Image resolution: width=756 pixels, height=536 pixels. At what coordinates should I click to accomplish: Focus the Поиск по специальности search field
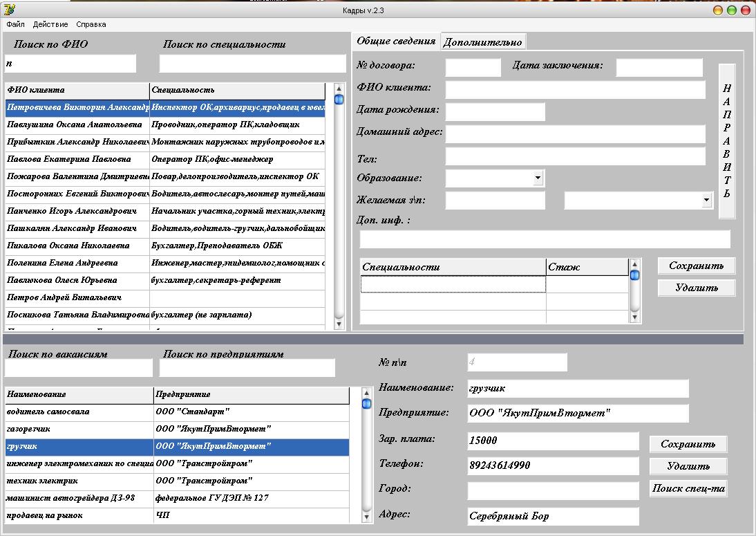[252, 64]
